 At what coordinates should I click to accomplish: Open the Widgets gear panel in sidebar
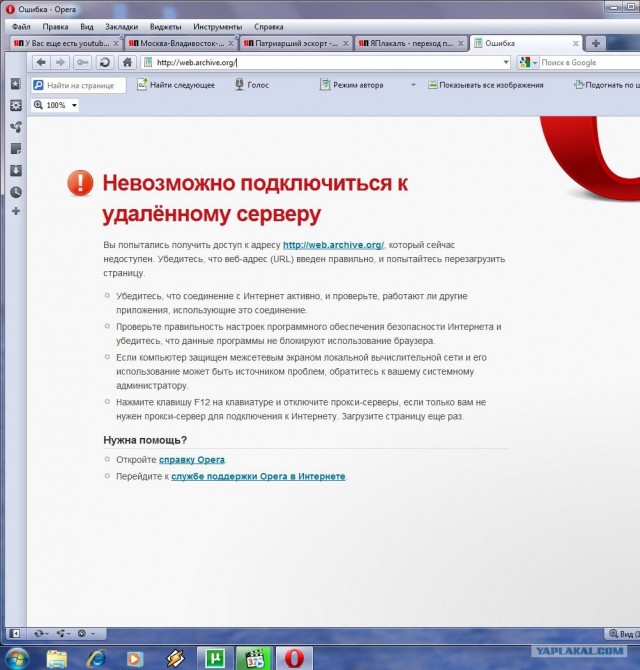16,105
